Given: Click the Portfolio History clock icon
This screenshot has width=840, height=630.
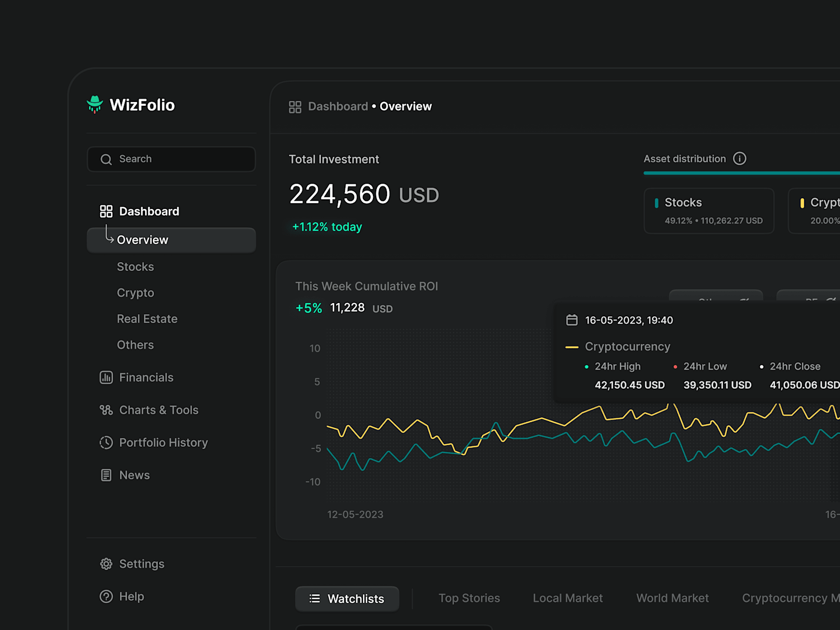Looking at the screenshot, I should [x=106, y=442].
